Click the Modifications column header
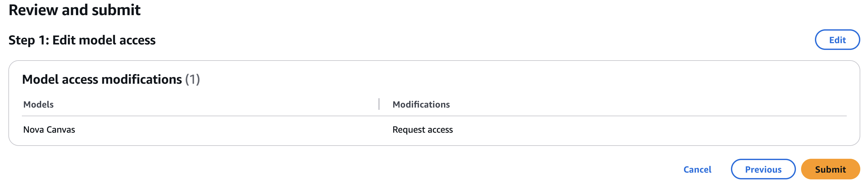This screenshot has height=190, width=868. (421, 105)
